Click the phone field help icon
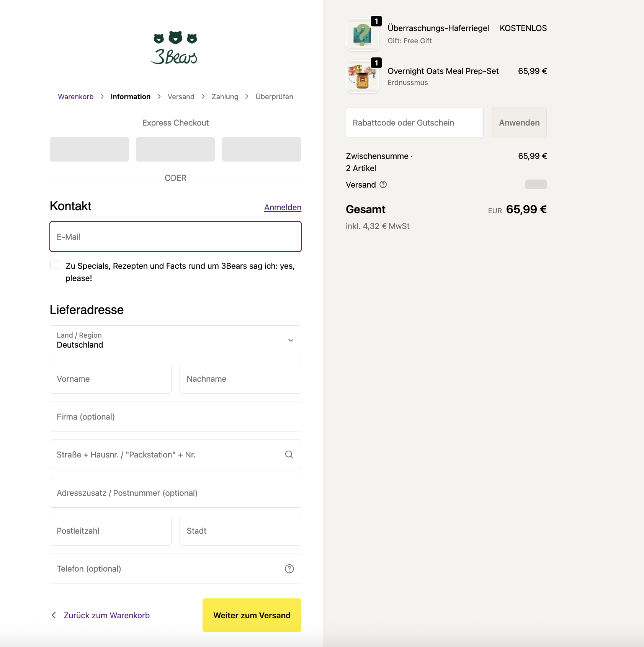 coord(289,569)
